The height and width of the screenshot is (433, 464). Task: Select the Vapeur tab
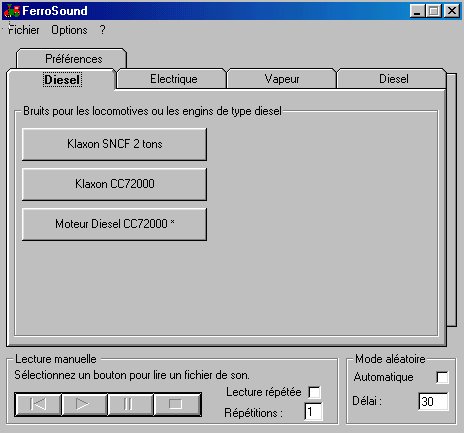click(282, 79)
